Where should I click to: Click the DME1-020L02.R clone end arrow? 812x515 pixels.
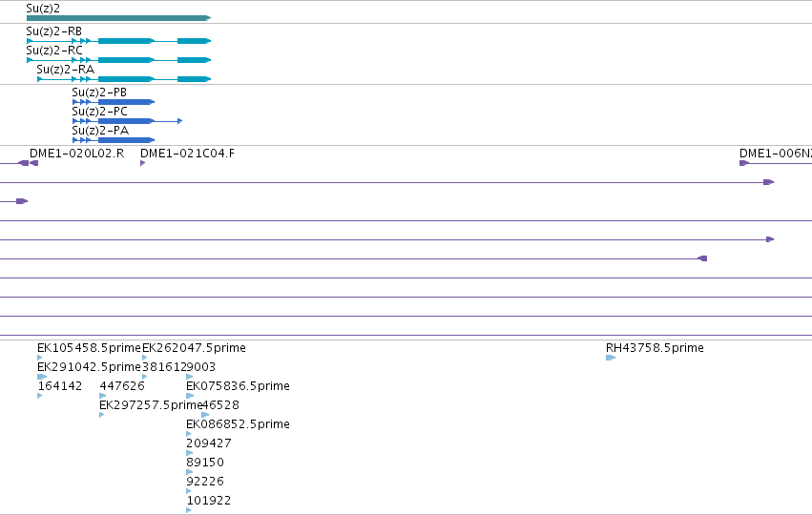pos(33,163)
